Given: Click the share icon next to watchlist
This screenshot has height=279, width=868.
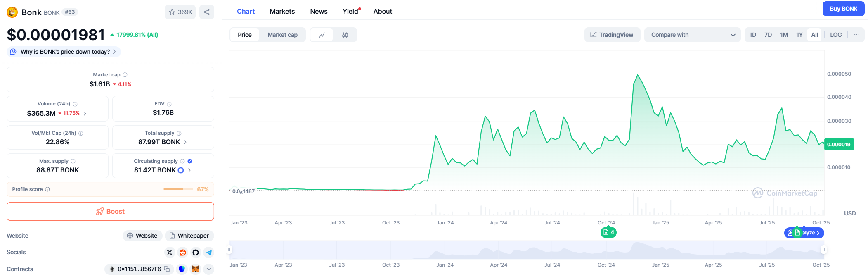Looking at the screenshot, I should point(207,12).
